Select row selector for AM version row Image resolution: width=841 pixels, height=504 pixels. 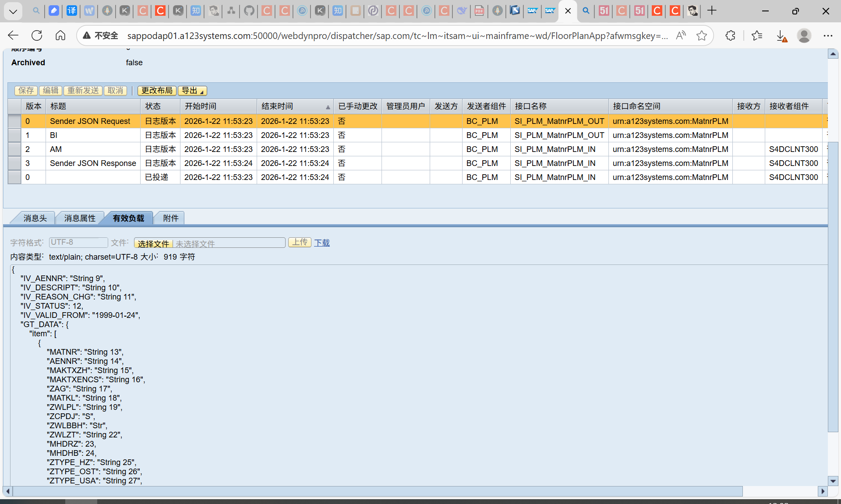coord(14,149)
